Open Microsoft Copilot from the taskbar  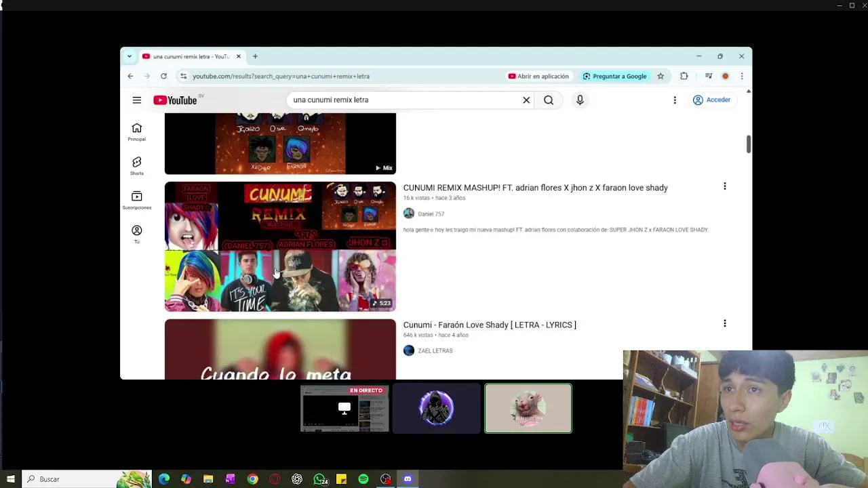pyautogui.click(x=186, y=479)
